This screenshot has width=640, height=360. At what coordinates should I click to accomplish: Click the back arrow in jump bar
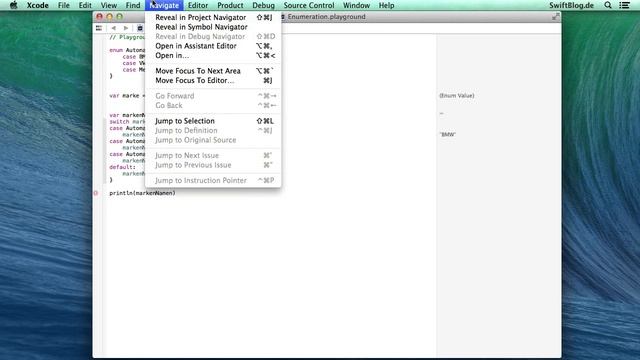pyautogui.click(x=113, y=28)
